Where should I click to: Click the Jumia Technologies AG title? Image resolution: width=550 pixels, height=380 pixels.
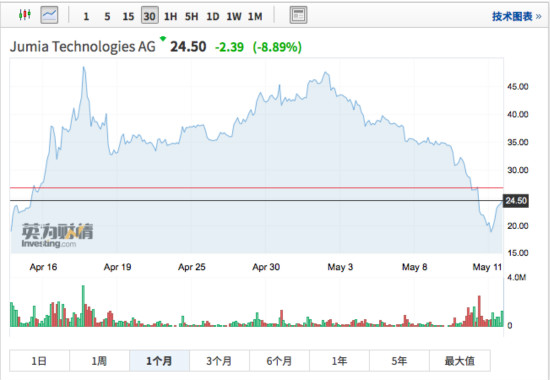(x=83, y=47)
